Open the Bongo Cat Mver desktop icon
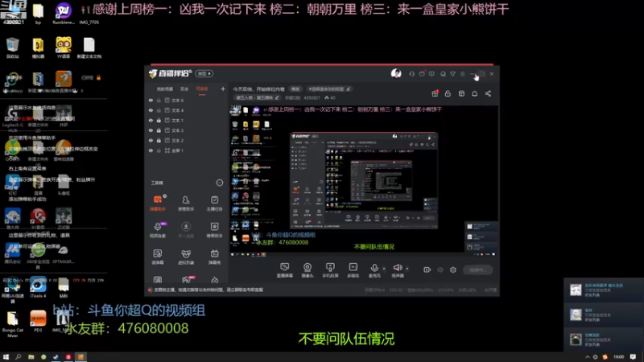 click(12, 324)
